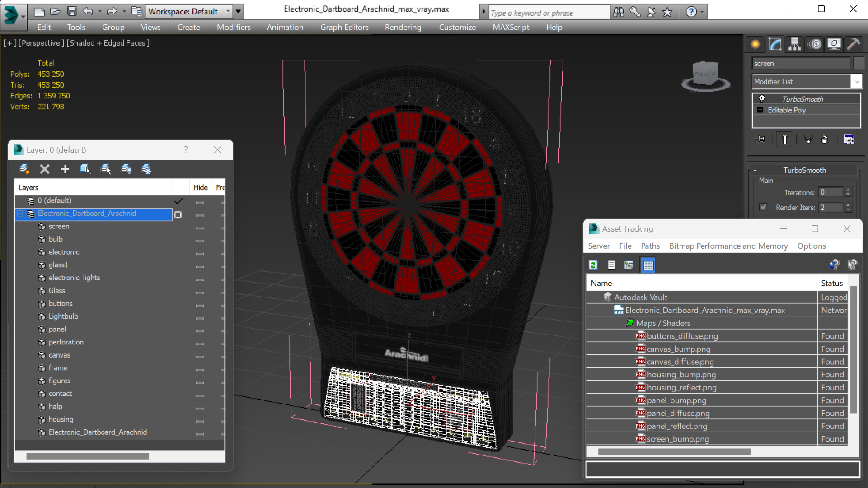Open the favorites star icon in title bar

tap(667, 12)
